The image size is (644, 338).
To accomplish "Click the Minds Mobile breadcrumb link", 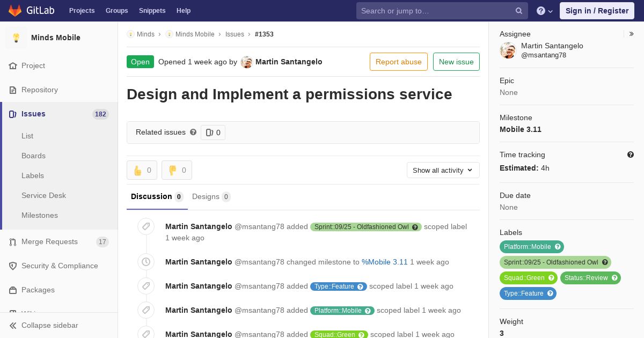I will tap(195, 34).
